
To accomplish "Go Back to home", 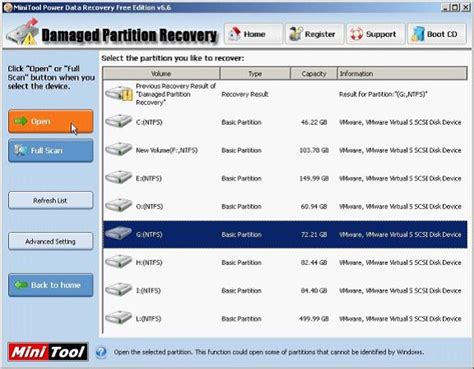I will click(x=51, y=285).
